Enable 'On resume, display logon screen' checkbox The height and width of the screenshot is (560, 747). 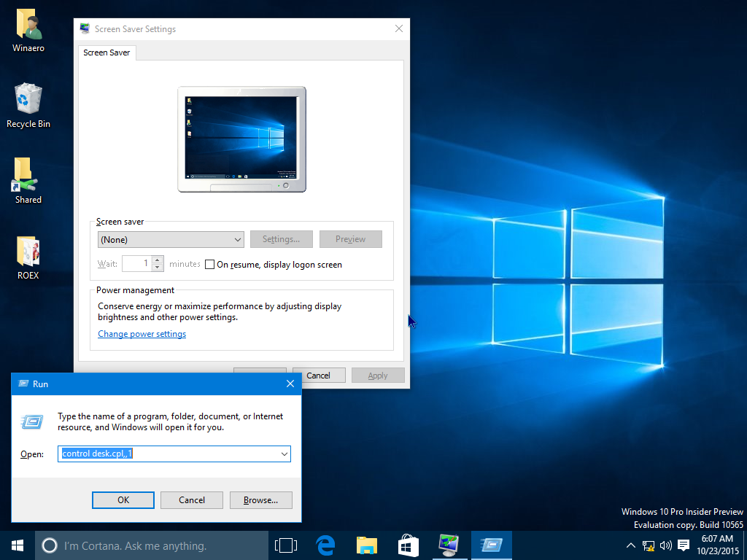point(209,264)
